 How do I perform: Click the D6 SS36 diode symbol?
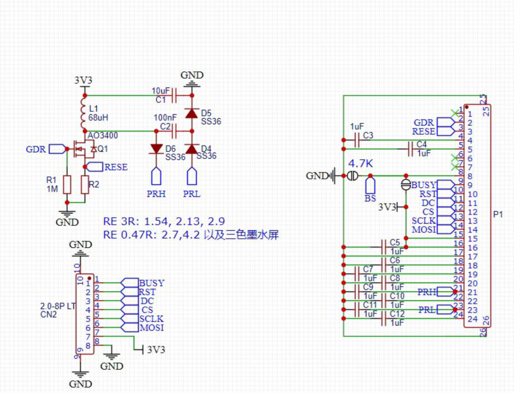pyautogui.click(x=156, y=149)
